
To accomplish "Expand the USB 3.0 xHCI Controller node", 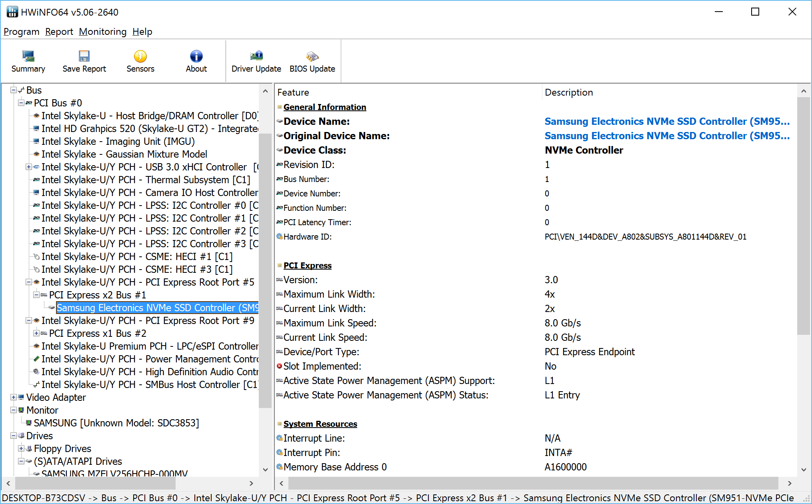I will (x=29, y=167).
